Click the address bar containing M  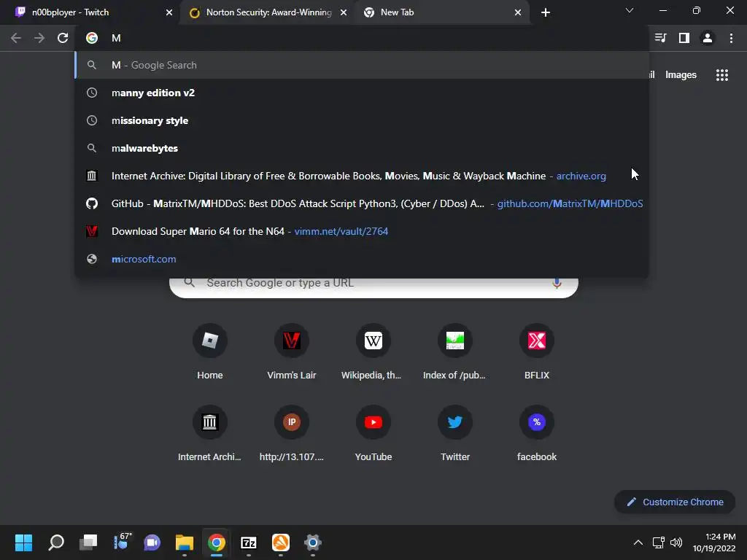point(362,38)
